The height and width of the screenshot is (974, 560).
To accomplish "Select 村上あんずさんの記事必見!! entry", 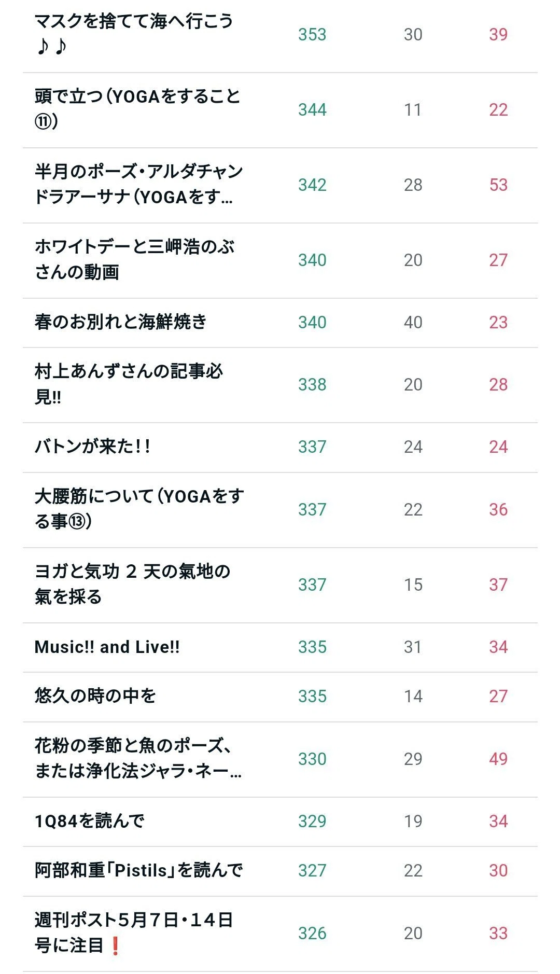I will pos(129,384).
